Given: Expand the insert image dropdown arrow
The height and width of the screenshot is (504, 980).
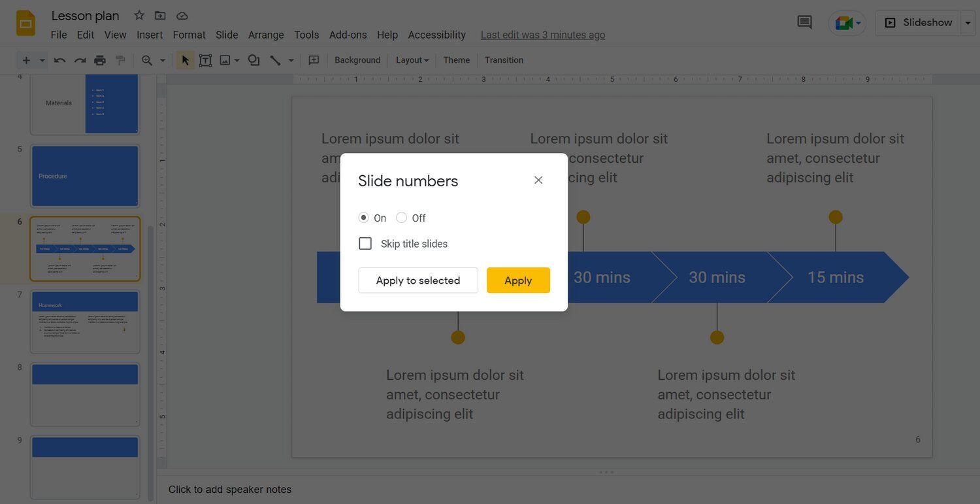Looking at the screenshot, I should click(237, 60).
